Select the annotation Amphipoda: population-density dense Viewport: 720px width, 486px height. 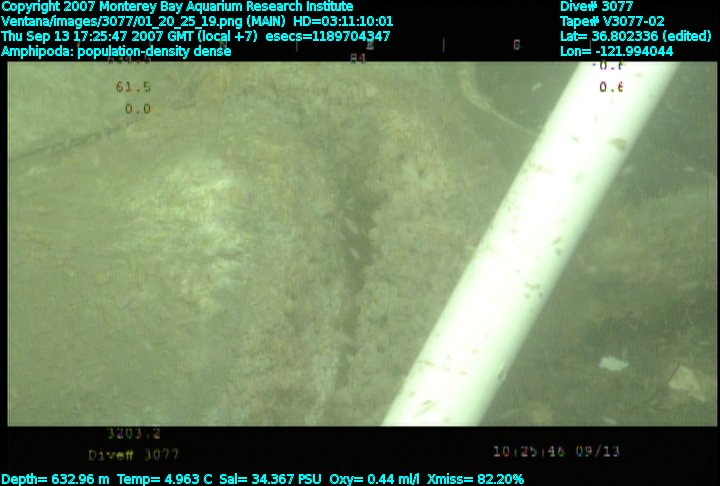(116, 51)
